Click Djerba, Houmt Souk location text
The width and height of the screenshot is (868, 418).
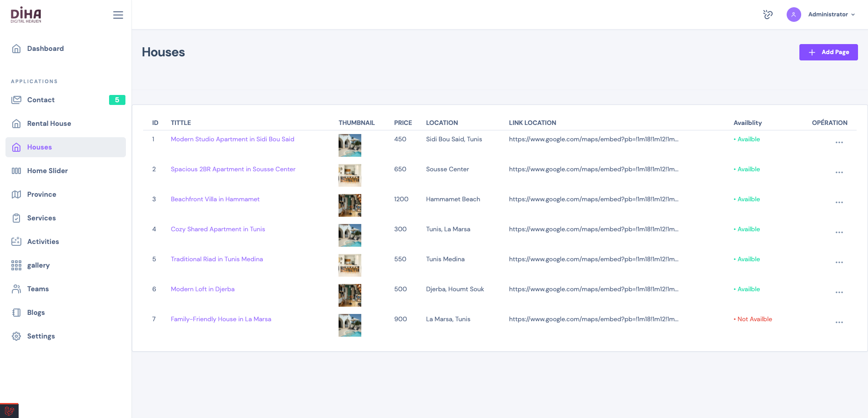455,289
